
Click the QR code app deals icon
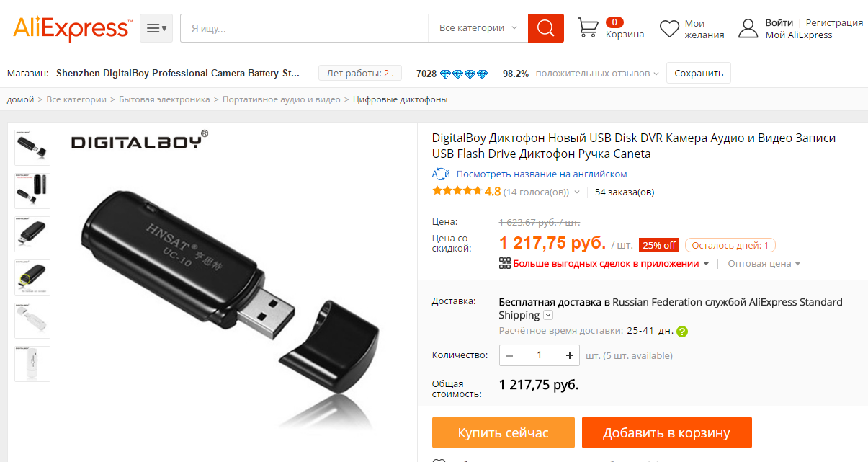coord(505,263)
